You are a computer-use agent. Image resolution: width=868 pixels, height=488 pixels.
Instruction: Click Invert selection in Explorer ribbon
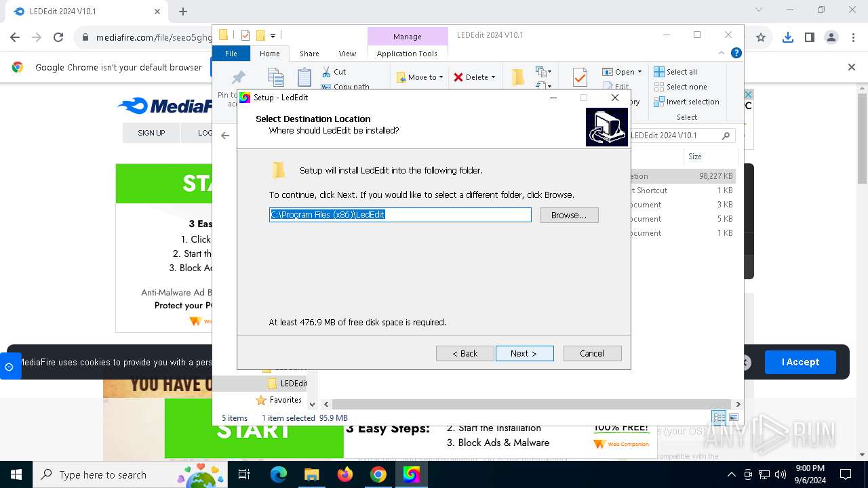686,102
